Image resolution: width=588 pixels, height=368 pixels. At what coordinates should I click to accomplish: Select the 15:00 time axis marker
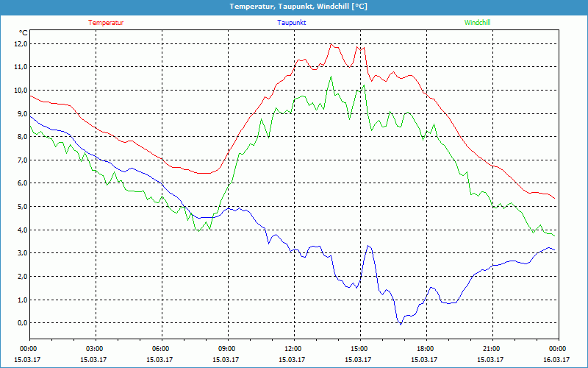359,349
